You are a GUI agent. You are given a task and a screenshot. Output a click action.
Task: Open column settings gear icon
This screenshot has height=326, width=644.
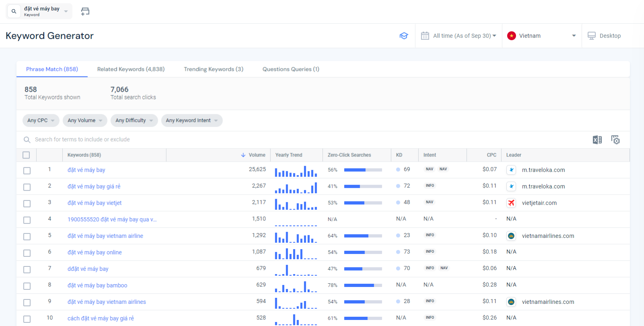click(615, 140)
